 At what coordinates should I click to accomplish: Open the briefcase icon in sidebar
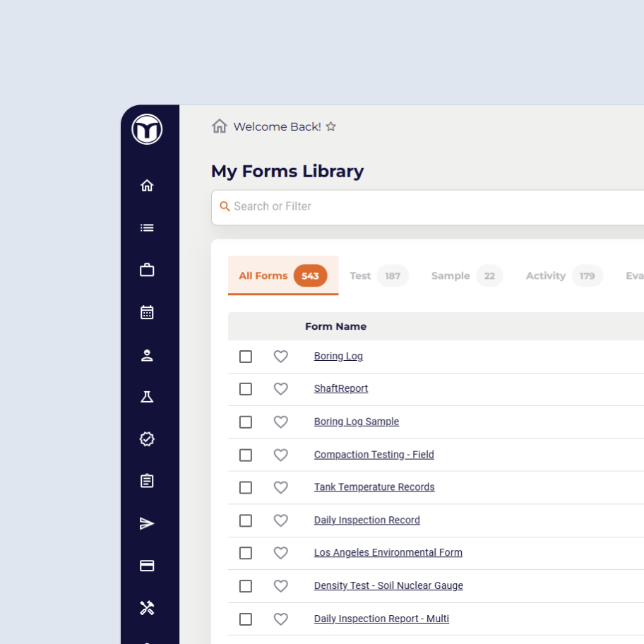tap(147, 270)
